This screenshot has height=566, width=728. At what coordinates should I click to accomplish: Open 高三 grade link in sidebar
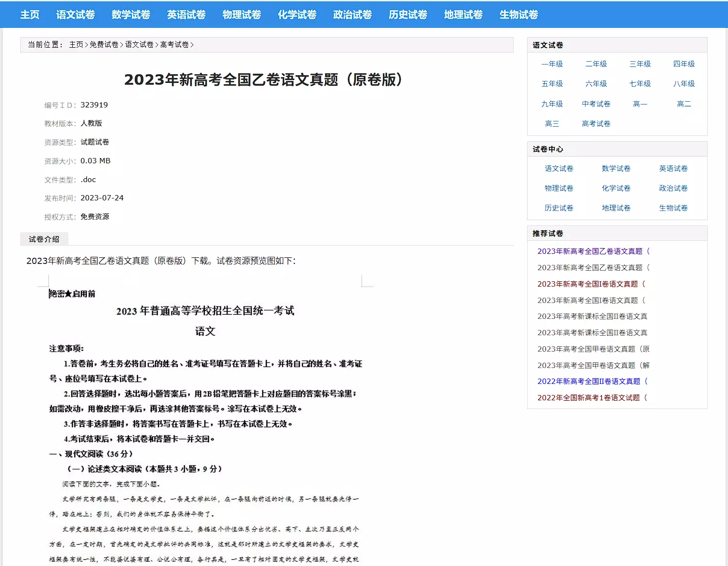click(552, 124)
